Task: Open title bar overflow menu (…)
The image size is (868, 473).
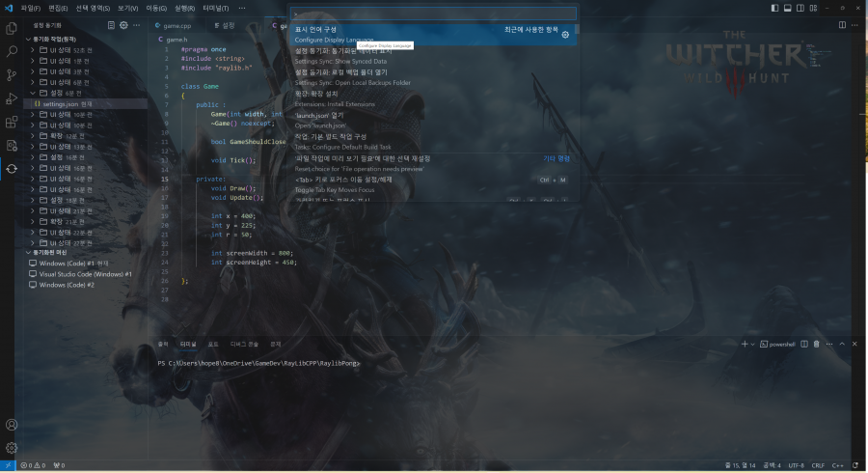Action: [242, 9]
